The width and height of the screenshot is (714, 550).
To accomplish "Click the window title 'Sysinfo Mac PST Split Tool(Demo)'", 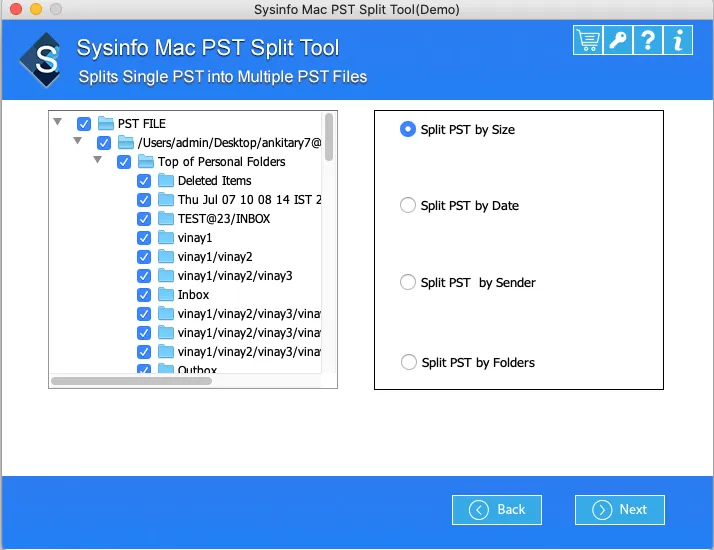I will click(x=357, y=10).
